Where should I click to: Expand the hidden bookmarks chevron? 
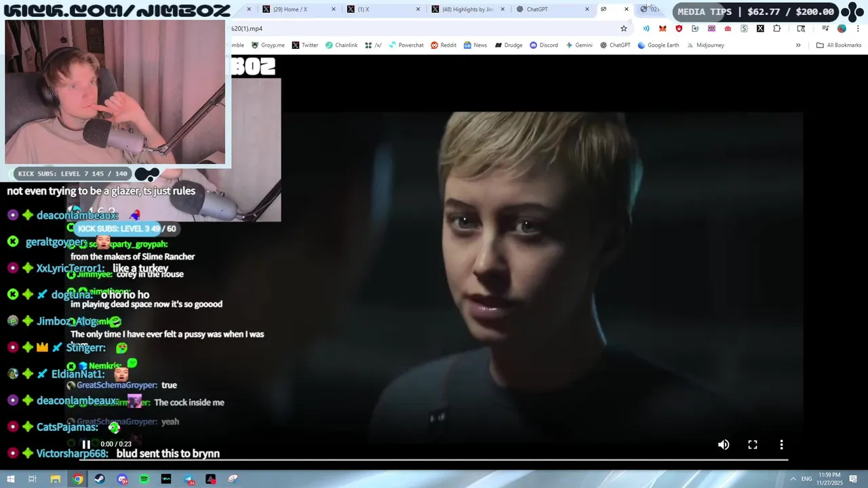point(798,45)
